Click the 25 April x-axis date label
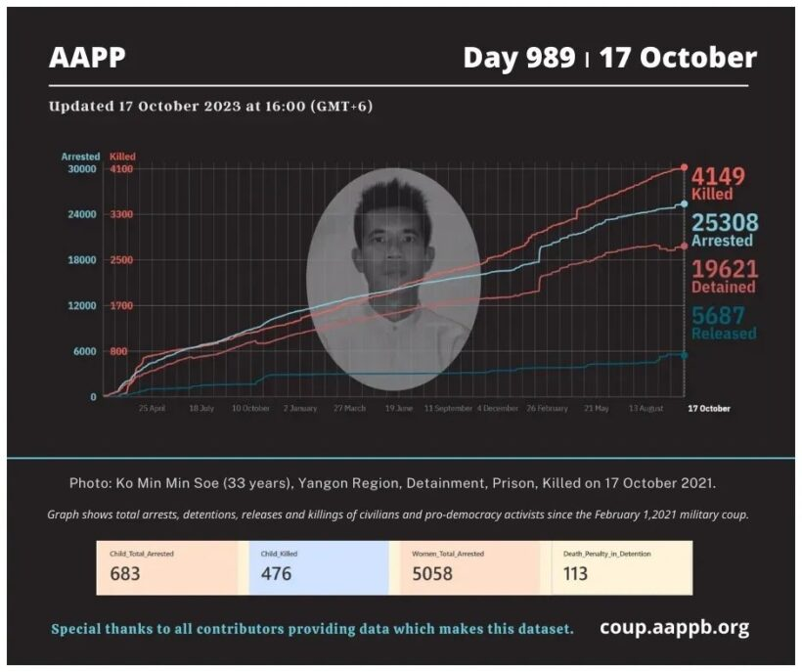Image resolution: width=802 pixels, height=672 pixels. click(x=152, y=408)
